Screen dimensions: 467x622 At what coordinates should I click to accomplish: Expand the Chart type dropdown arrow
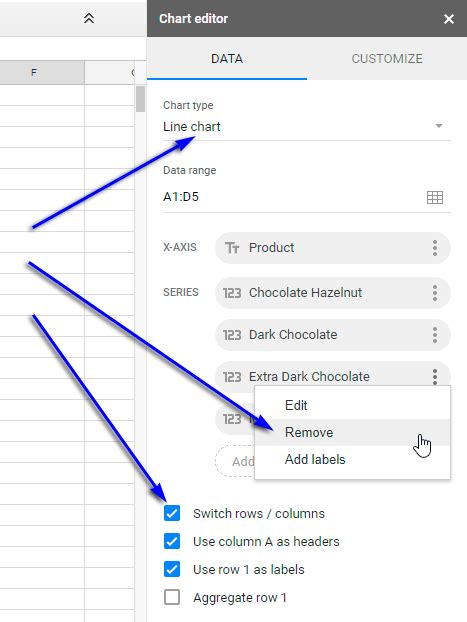point(438,126)
